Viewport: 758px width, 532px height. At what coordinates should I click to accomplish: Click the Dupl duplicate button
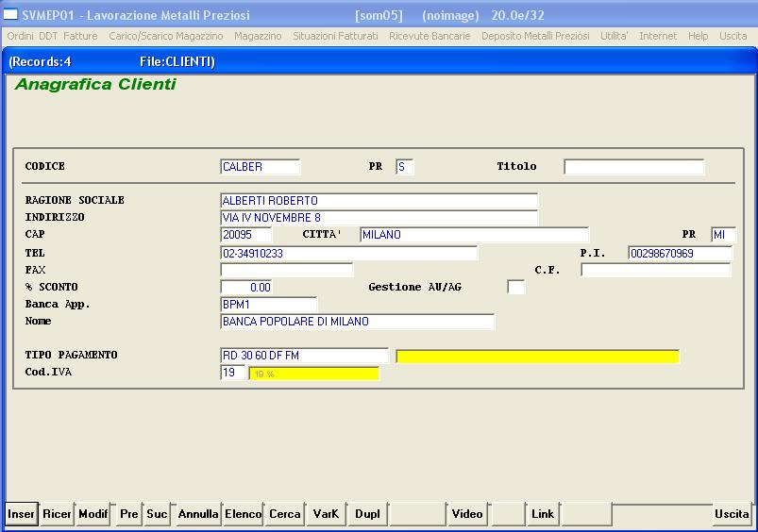pyautogui.click(x=367, y=514)
